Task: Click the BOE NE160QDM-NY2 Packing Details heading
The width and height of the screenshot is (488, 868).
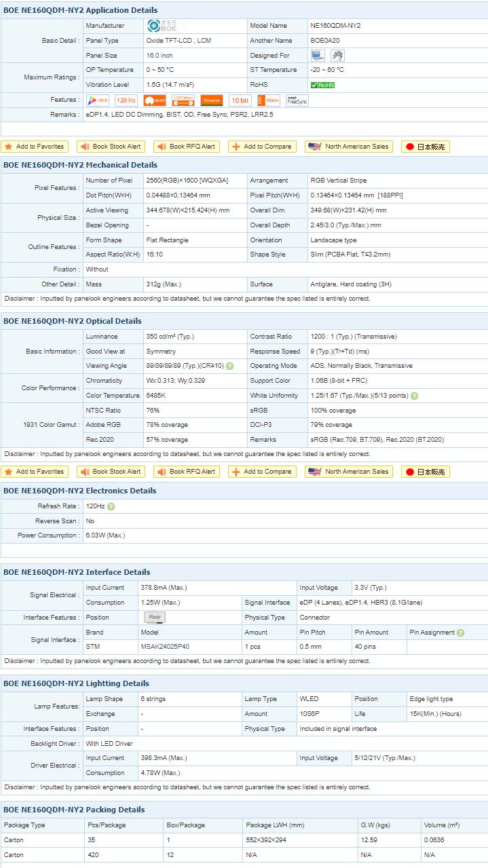Action: pos(74,810)
